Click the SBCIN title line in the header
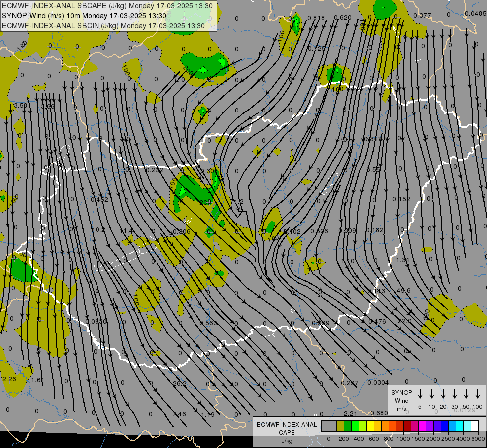487x448 pixels. pyautogui.click(x=103, y=26)
